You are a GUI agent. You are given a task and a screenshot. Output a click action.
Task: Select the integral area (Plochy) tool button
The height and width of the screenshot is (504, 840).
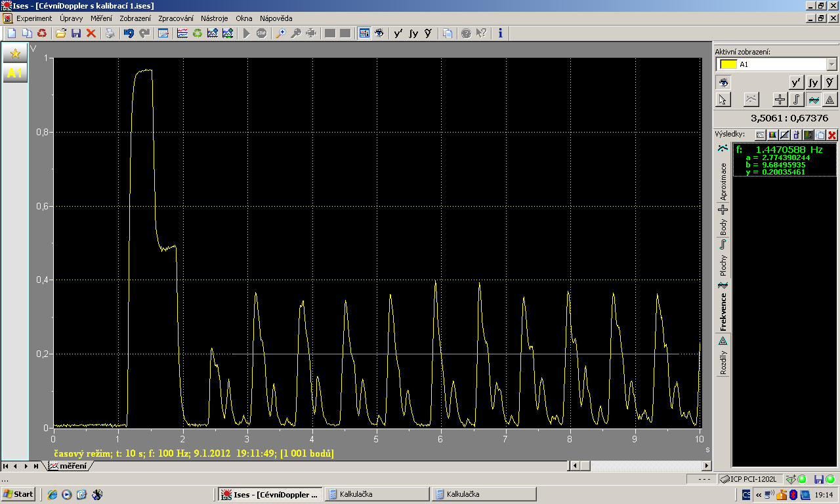pyautogui.click(x=796, y=99)
